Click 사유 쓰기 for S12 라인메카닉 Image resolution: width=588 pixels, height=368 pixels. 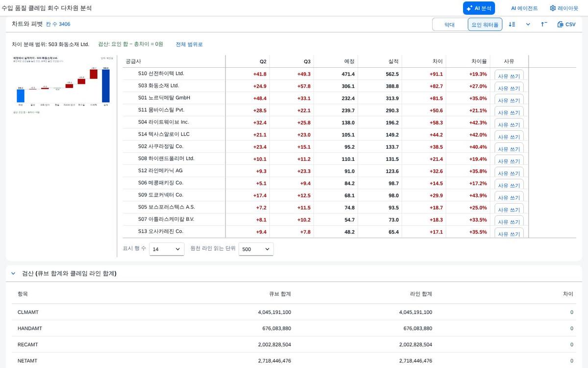(509, 173)
